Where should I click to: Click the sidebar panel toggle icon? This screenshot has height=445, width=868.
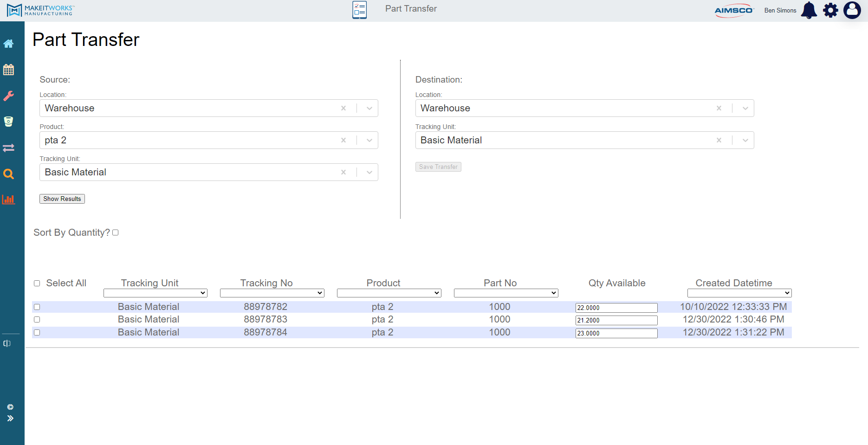coord(7,343)
